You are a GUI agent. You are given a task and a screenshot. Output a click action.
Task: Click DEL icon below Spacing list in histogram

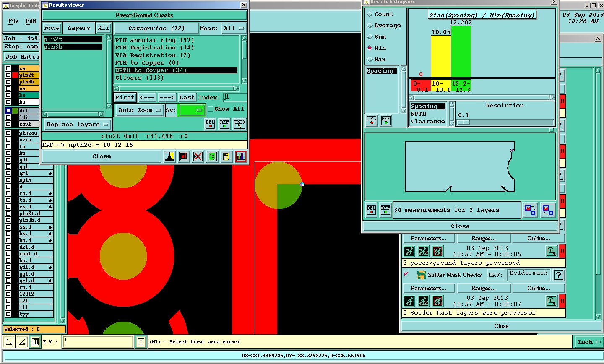(x=372, y=121)
